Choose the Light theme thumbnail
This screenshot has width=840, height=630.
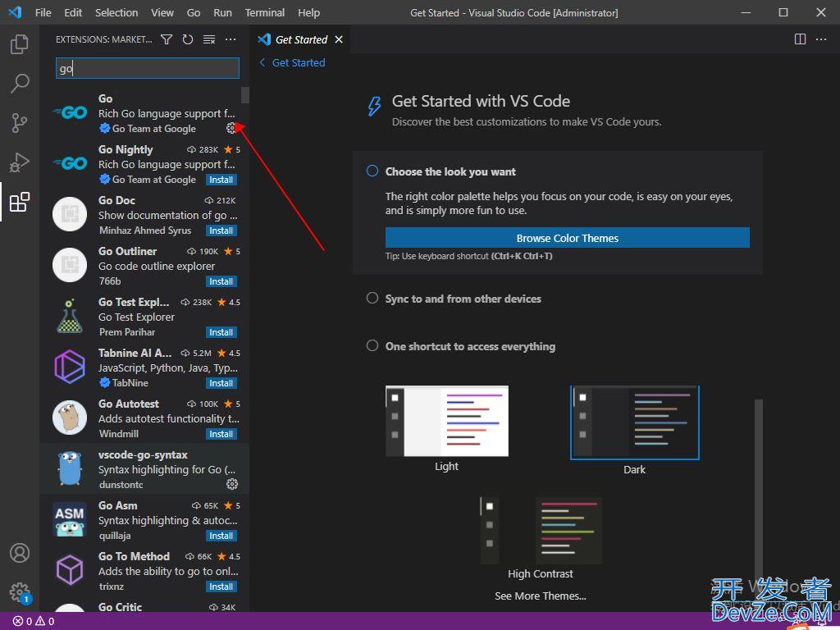(447, 421)
